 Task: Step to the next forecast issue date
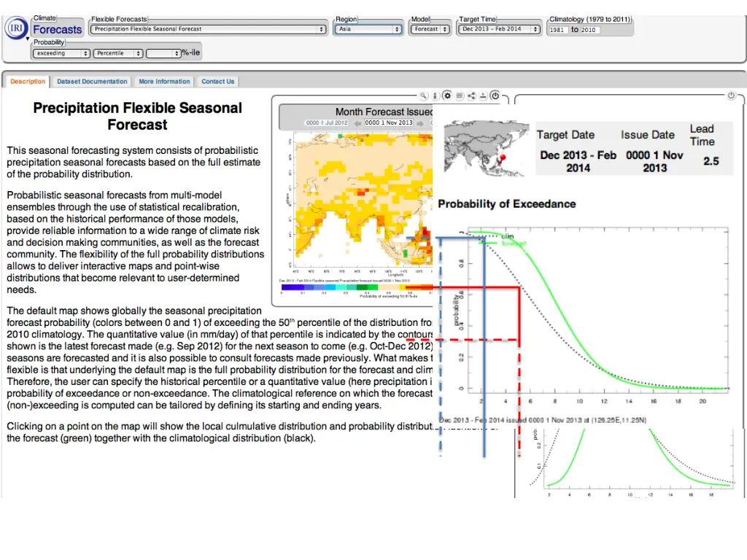(x=419, y=122)
